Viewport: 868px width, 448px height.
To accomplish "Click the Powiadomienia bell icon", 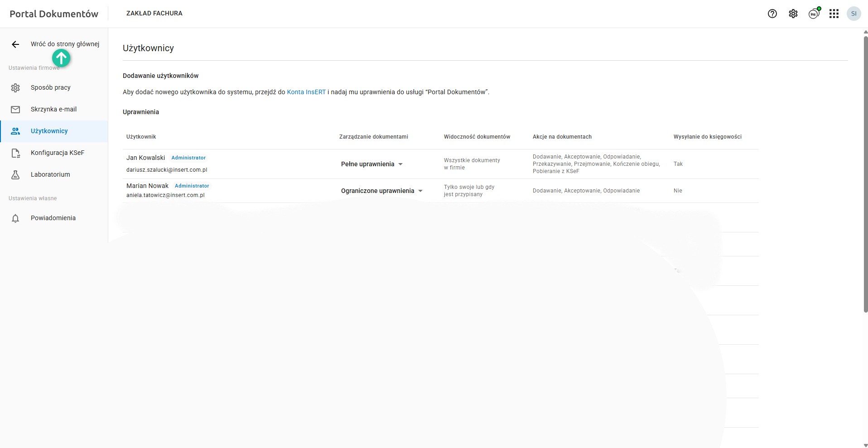I will click(x=15, y=218).
